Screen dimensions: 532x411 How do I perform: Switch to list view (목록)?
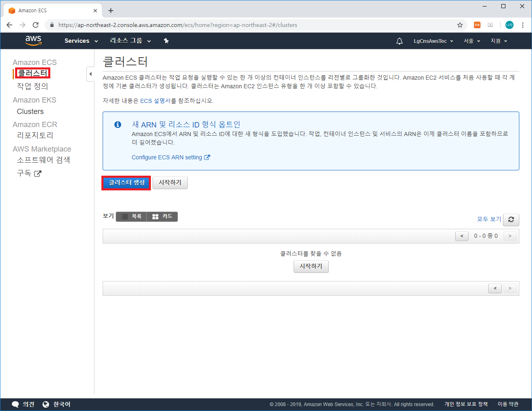[x=131, y=217]
